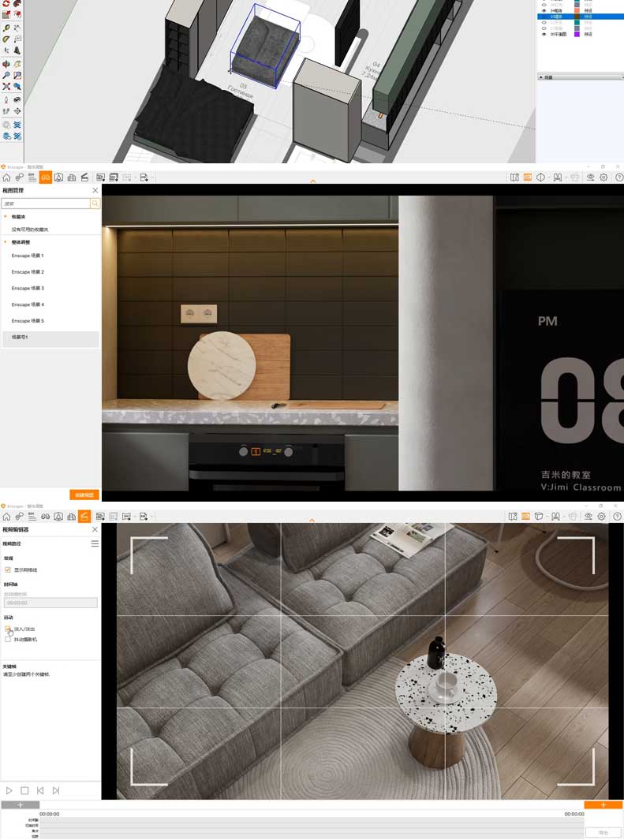Click the Stop square button

click(24, 790)
